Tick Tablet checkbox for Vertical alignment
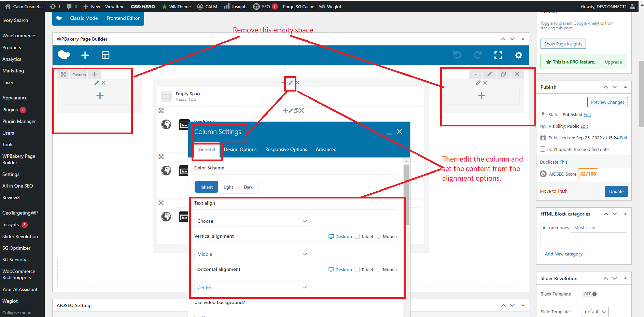The width and height of the screenshot is (644, 317). (357, 236)
